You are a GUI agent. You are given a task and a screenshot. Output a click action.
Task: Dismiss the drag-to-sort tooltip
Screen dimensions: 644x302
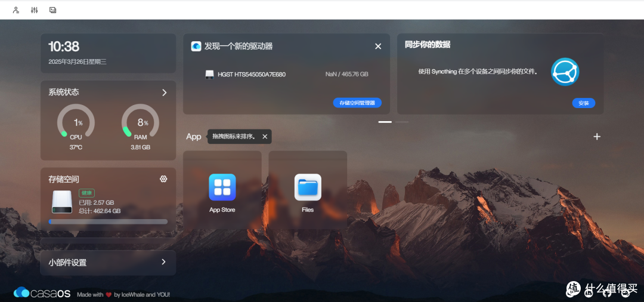click(x=265, y=137)
